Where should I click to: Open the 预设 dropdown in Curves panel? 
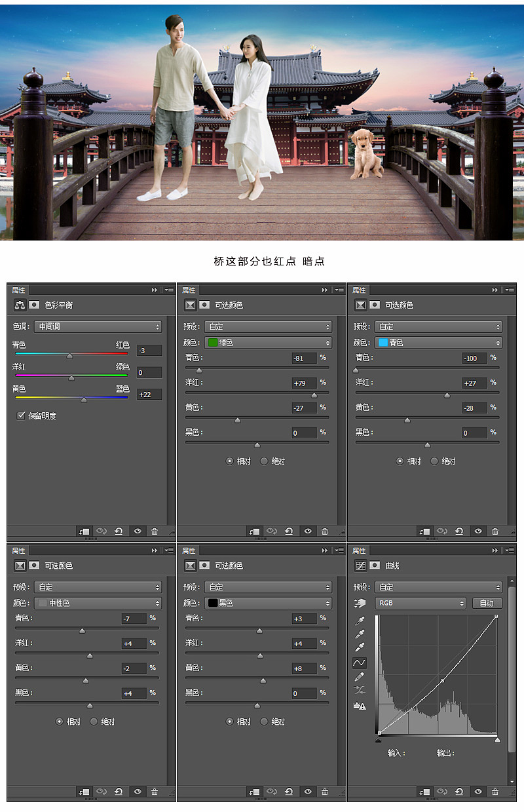pyautogui.click(x=438, y=587)
